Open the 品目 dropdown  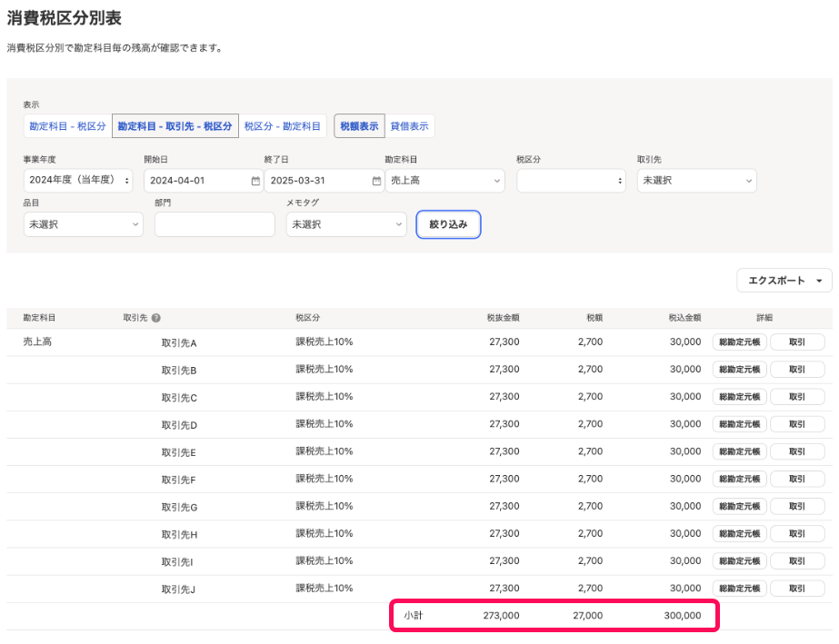(83, 224)
